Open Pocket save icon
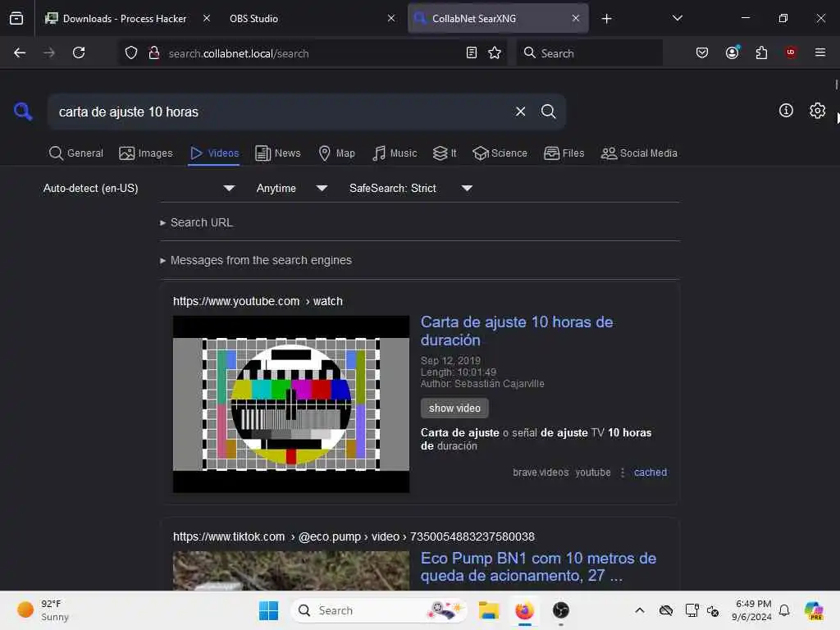The height and width of the screenshot is (630, 840). click(x=702, y=52)
